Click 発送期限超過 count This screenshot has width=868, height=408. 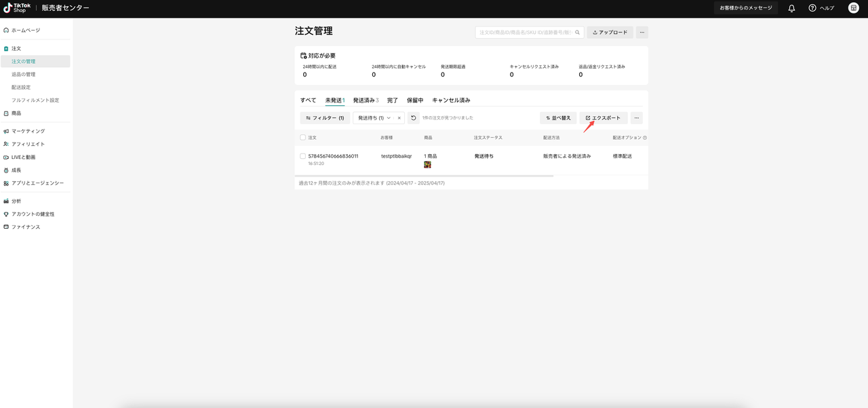tap(443, 75)
